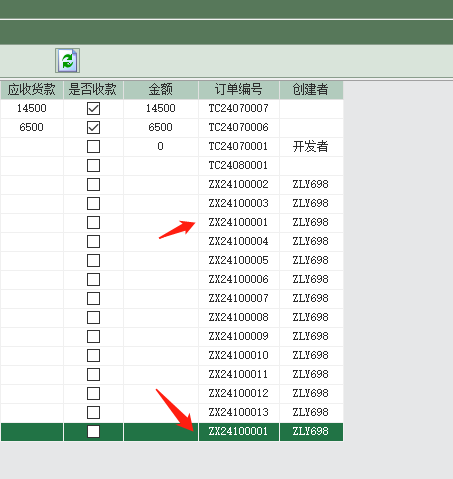Click the 金额 column header
Viewport: 453px width, 479px height.
point(161,90)
